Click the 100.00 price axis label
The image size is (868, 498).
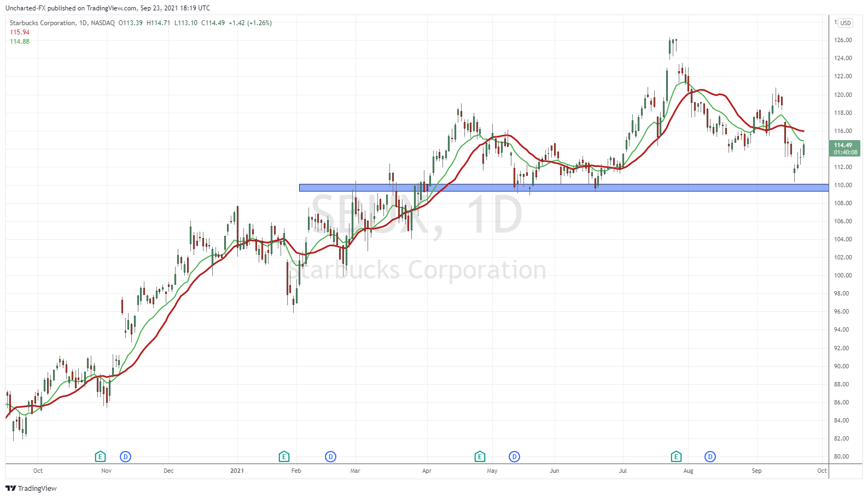point(843,275)
